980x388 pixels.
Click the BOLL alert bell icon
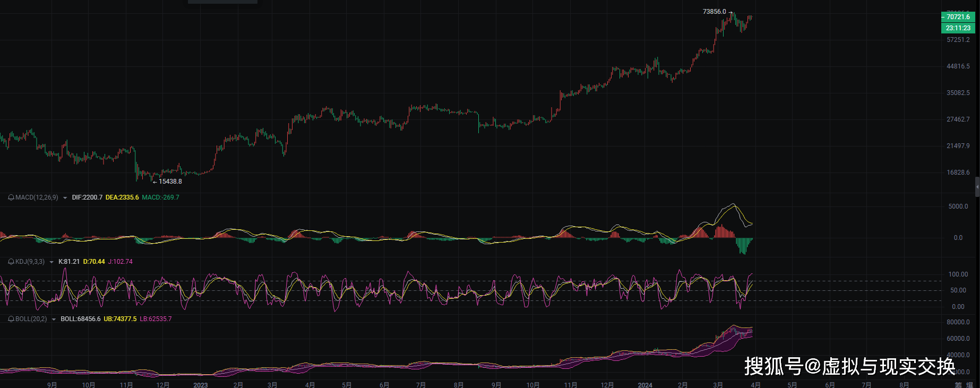tap(11, 319)
